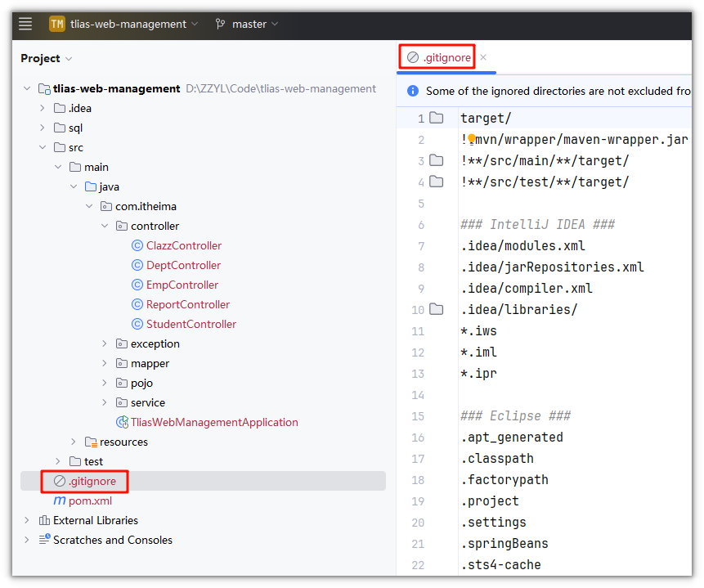Screen dimensions: 704x588
Task: Click the java source folder icon
Action: pos(91,186)
